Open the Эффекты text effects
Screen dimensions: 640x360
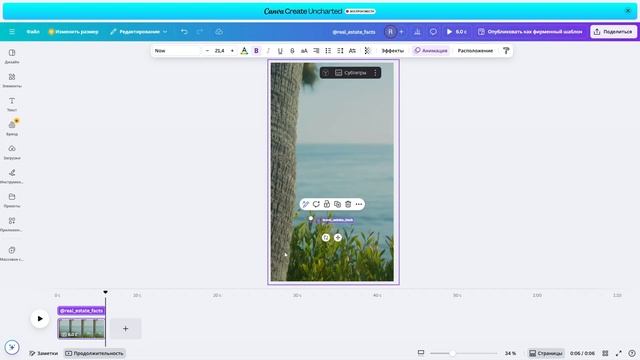[393, 51]
